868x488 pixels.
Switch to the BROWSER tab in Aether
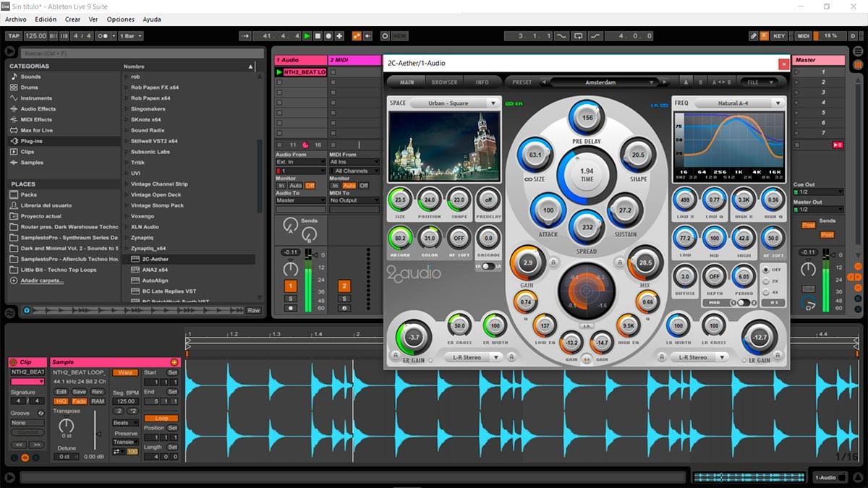click(x=445, y=82)
